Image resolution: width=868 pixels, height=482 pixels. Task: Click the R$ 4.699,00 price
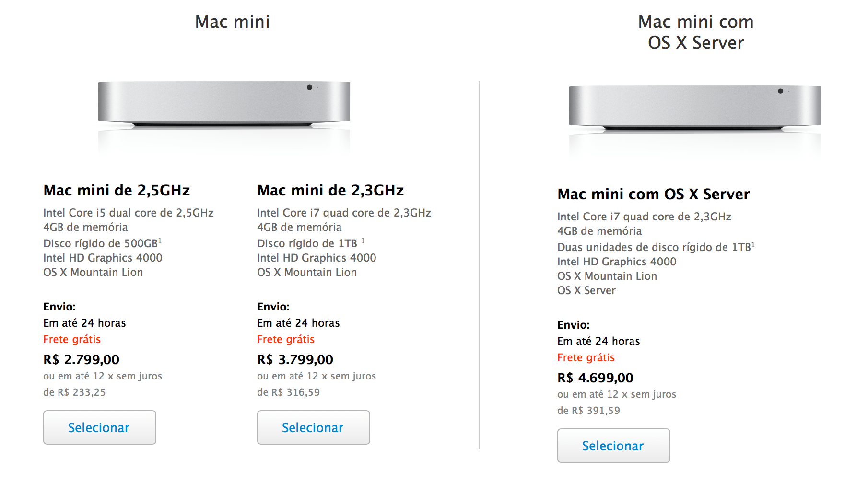coord(595,378)
